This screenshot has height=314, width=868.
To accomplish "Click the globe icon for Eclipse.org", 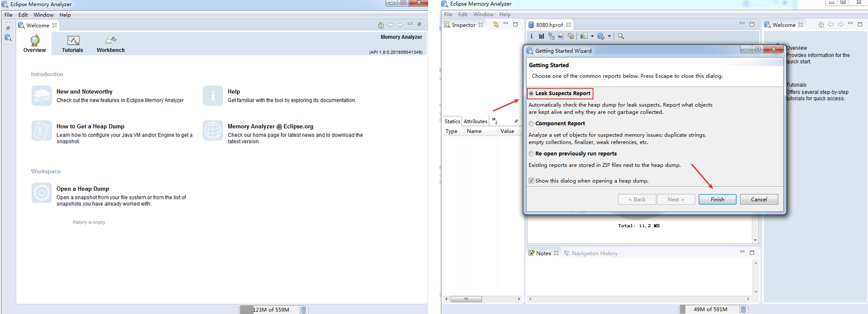I will coord(213,131).
